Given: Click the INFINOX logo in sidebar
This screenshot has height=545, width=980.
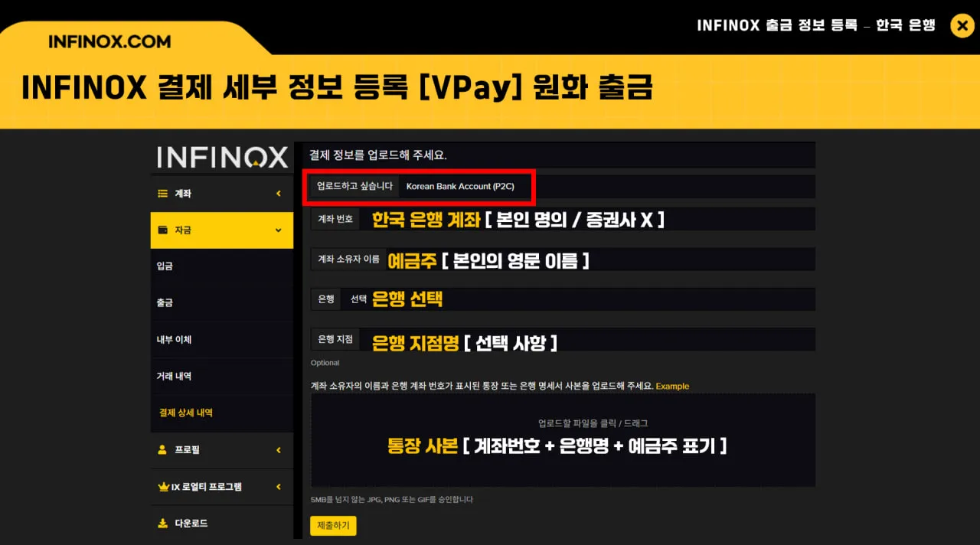Looking at the screenshot, I should coord(223,157).
